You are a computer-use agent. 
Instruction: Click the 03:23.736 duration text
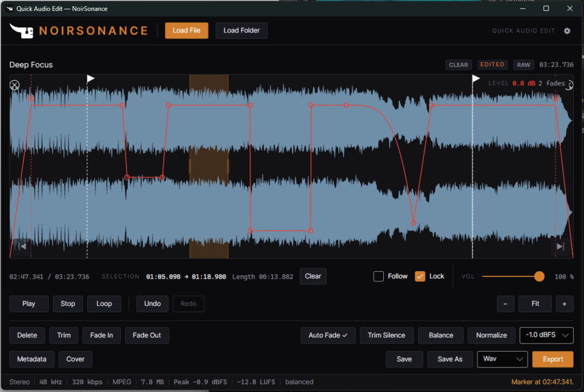(557, 65)
